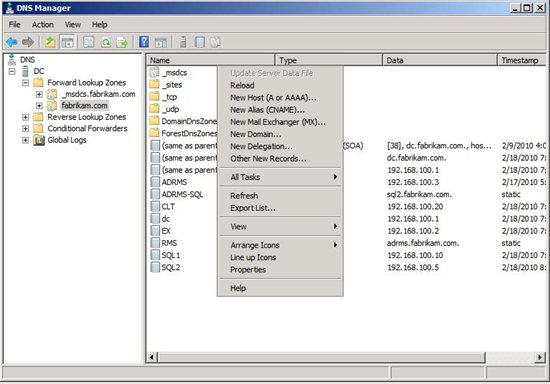The height and width of the screenshot is (384, 550).
Task: Open the View menu in menu bar
Action: coord(73,25)
